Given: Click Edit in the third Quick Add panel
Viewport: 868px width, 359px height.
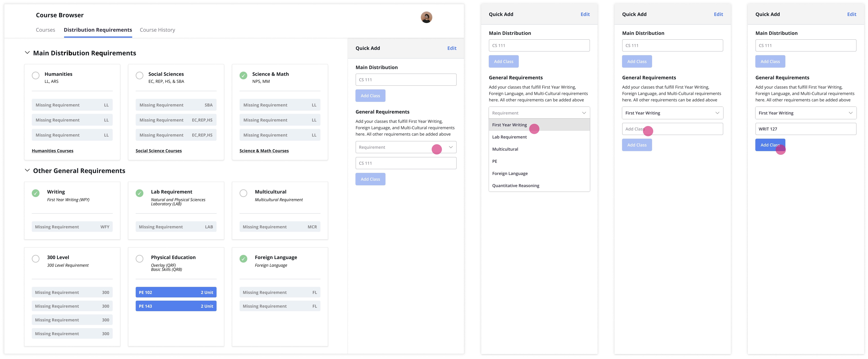Looking at the screenshot, I should (x=718, y=14).
